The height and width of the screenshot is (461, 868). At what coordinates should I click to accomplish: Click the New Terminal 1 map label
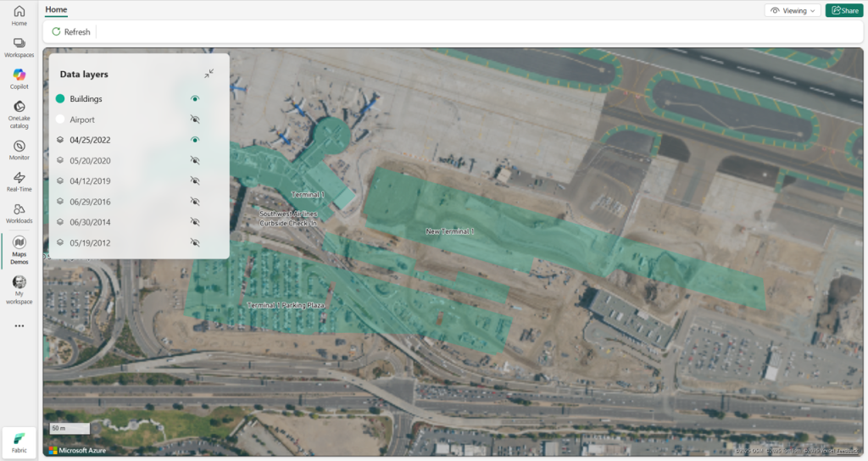coord(449,231)
